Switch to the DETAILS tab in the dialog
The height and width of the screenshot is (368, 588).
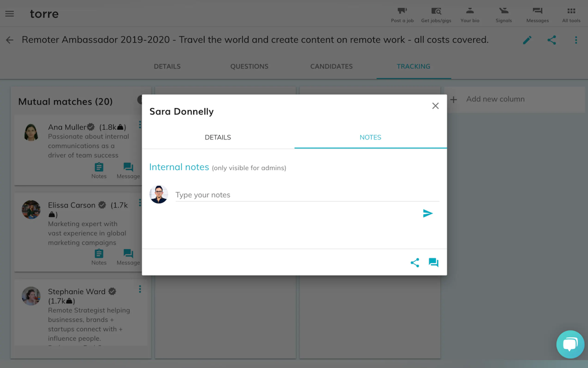[x=218, y=137]
